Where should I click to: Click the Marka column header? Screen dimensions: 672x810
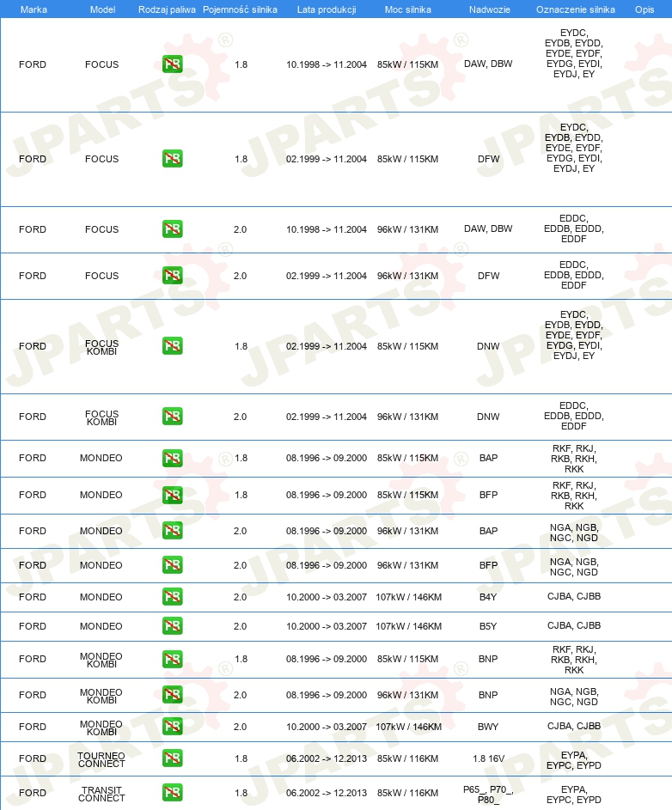pos(34,9)
